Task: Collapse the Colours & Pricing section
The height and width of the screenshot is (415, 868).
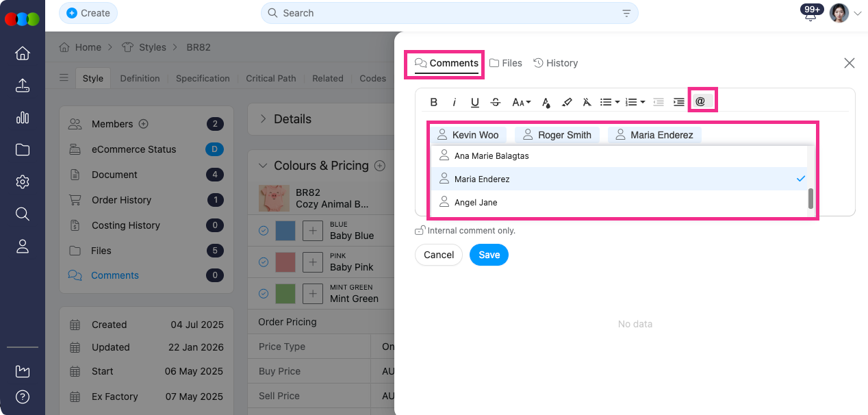Action: [x=263, y=166]
